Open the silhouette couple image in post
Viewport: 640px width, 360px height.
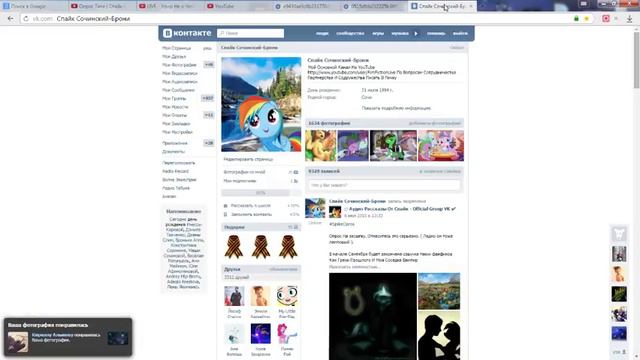coord(439,336)
